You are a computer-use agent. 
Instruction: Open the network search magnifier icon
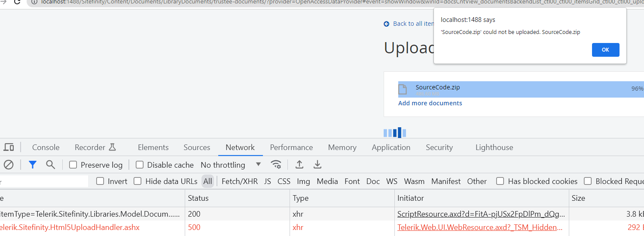51,165
